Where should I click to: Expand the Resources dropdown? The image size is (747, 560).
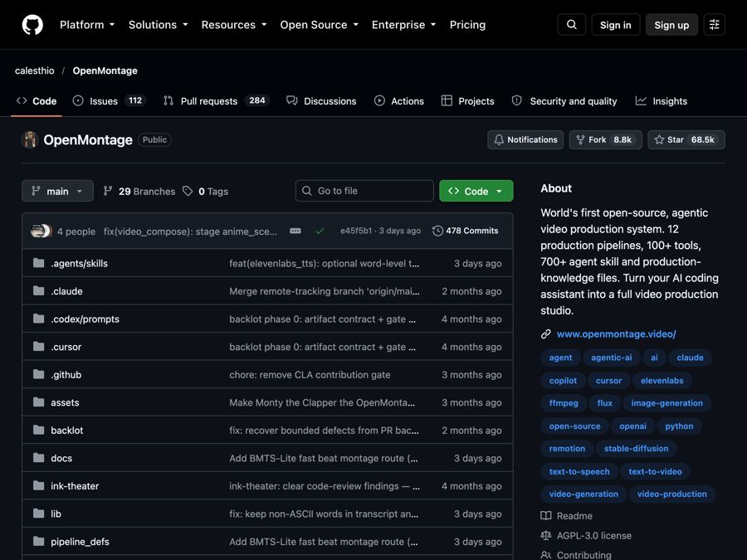(234, 25)
